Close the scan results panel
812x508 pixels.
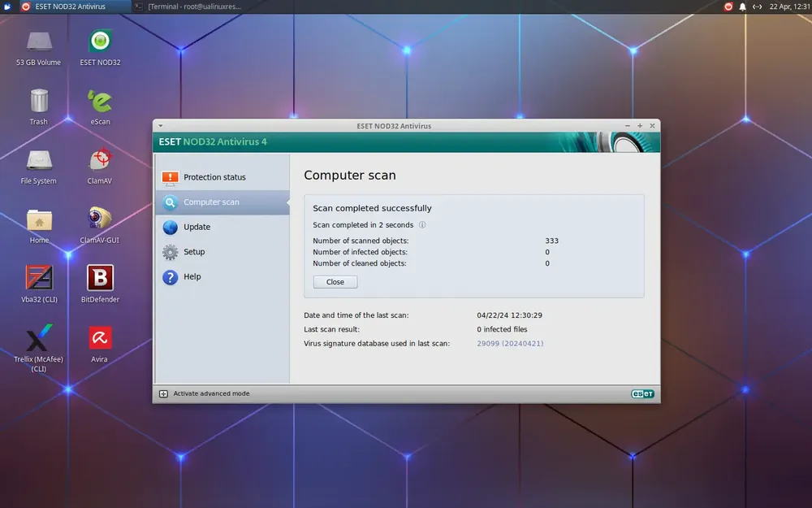coord(335,282)
